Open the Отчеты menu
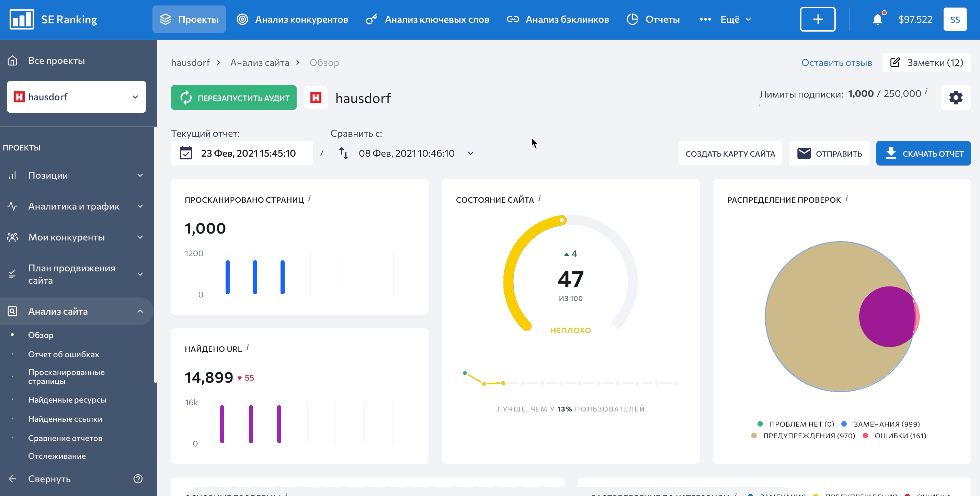Viewport: 980px width, 496px height. tap(653, 19)
